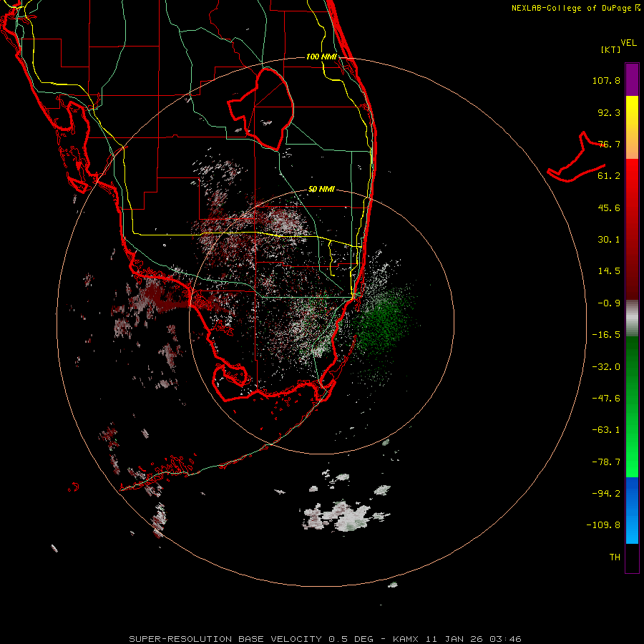This screenshot has height=644, width=644.
Task: Click the VEL legend title
Action: pyautogui.click(x=628, y=43)
